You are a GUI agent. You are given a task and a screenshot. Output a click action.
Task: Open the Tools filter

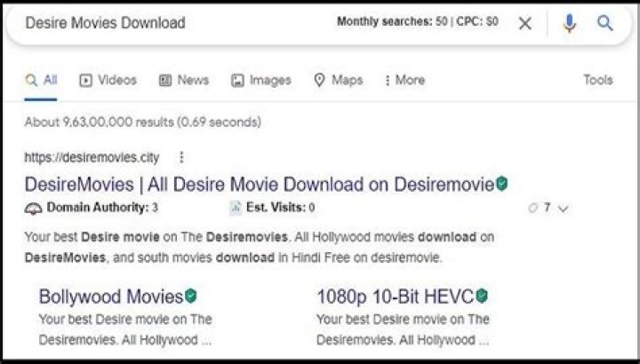[598, 80]
